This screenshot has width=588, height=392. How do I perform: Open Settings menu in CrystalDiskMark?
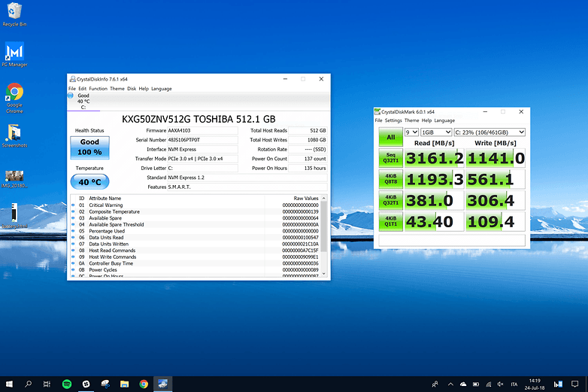(393, 120)
